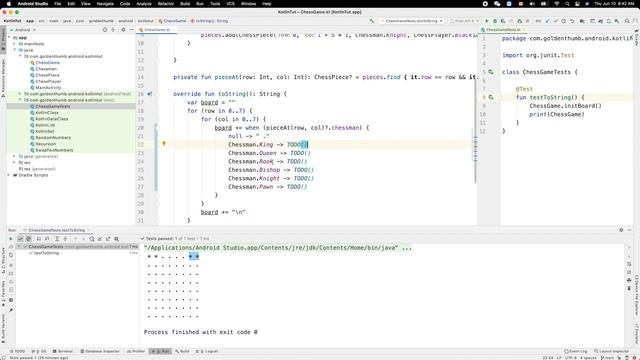This screenshot has width=640, height=360.
Task: Open the TODO tool window
Action: click(17, 351)
